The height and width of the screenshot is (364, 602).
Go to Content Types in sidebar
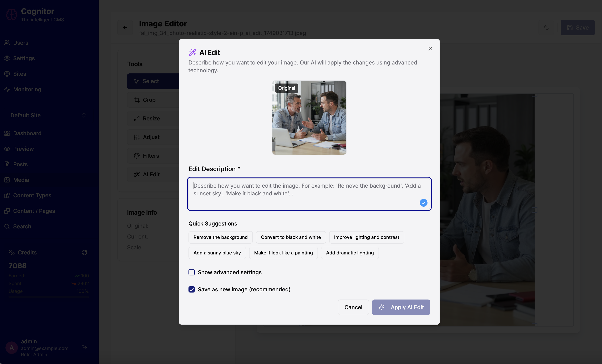point(32,195)
